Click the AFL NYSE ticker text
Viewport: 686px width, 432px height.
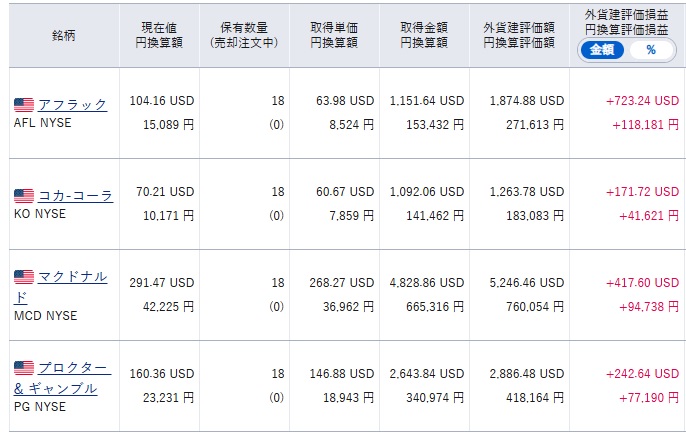tap(46, 125)
